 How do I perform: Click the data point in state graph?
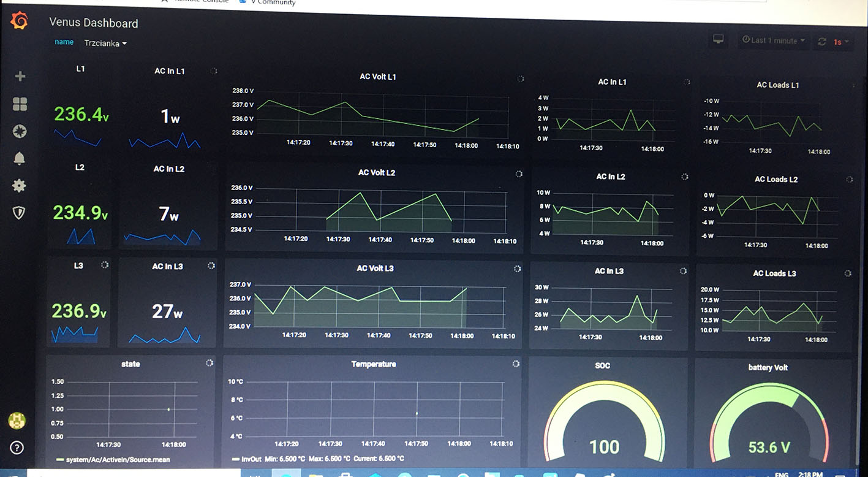click(x=168, y=409)
